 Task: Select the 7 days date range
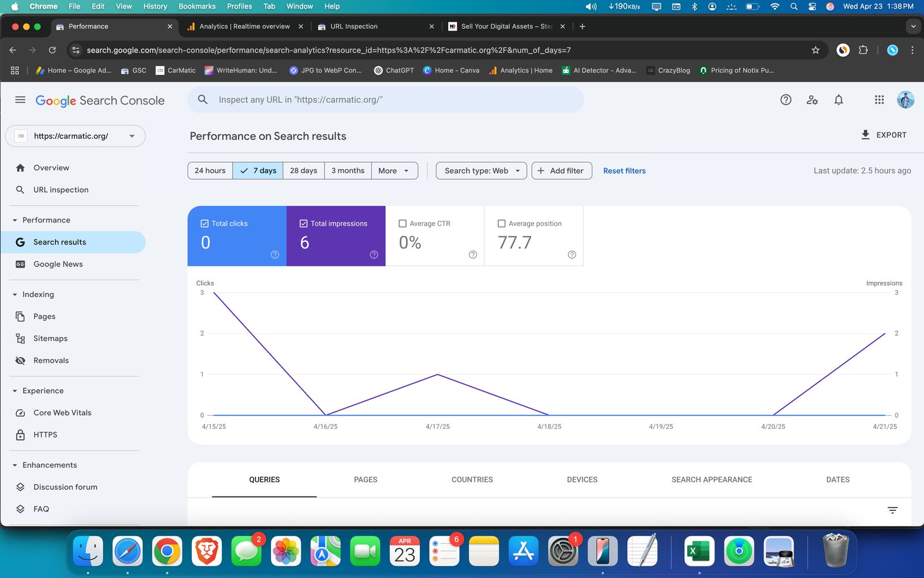tap(258, 171)
